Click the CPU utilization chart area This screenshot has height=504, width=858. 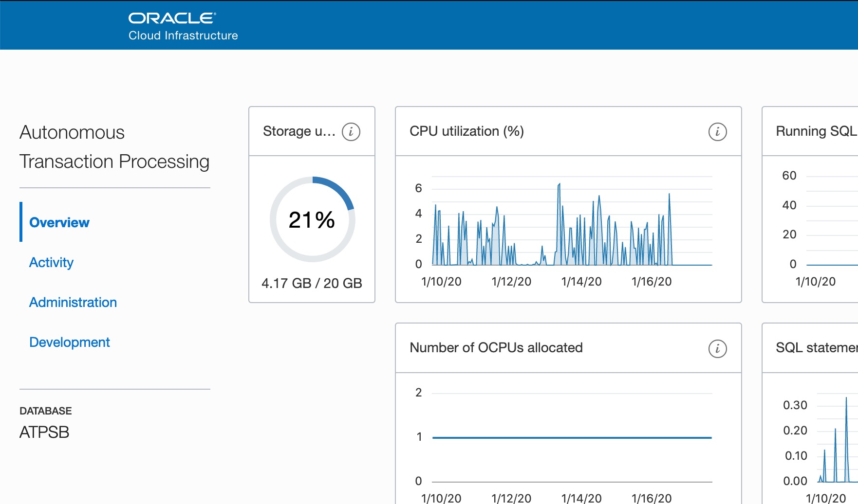click(x=572, y=221)
